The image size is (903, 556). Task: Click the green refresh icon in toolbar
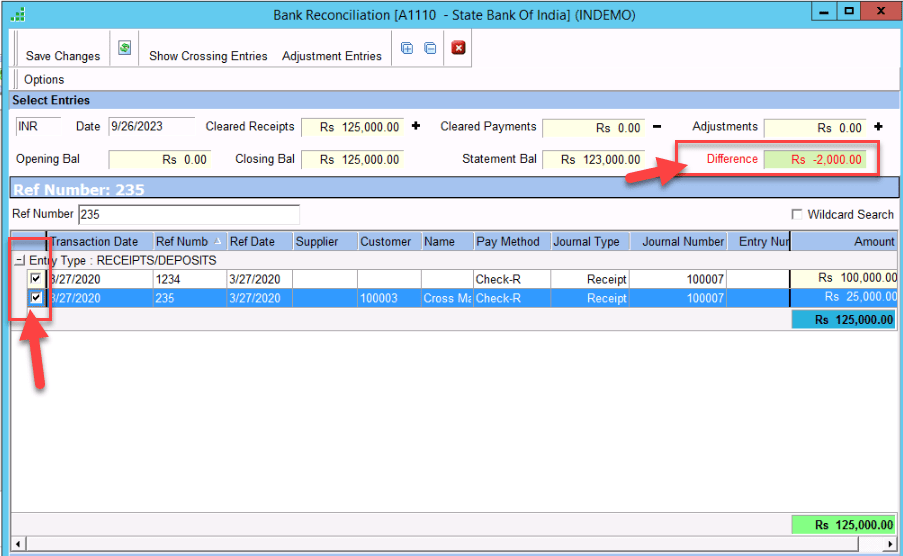124,48
